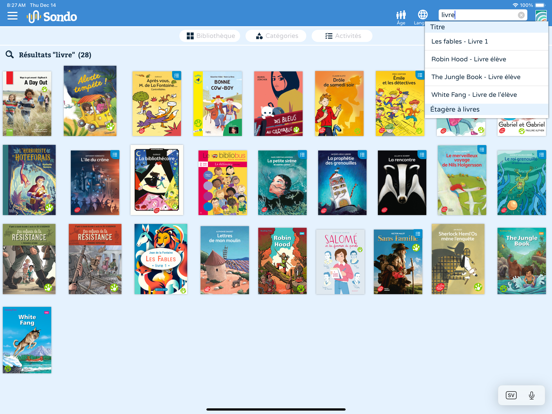Tap green paw badge on Alerte tempête cover
Image resolution: width=552 pixels, height=414 pixels.
pos(111,127)
